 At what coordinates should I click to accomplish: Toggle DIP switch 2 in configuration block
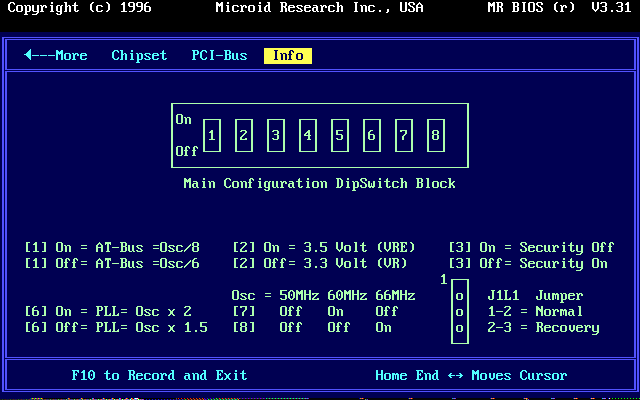point(244,134)
